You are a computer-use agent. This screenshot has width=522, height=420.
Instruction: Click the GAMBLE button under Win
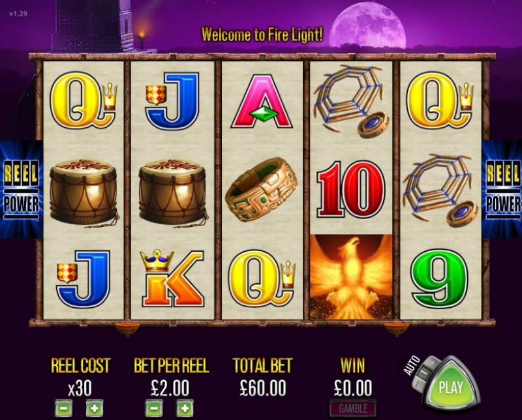pyautogui.click(x=353, y=408)
